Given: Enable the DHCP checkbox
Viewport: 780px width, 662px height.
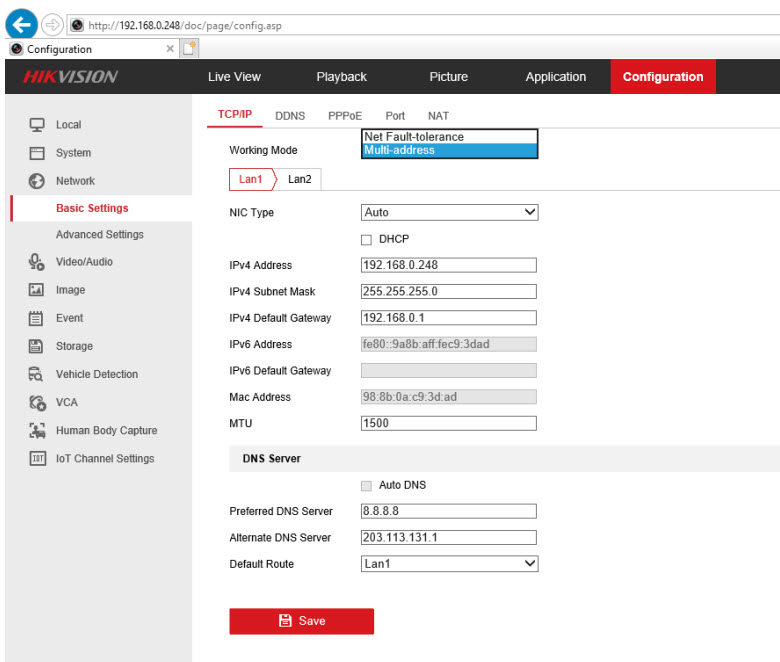Looking at the screenshot, I should click(366, 239).
